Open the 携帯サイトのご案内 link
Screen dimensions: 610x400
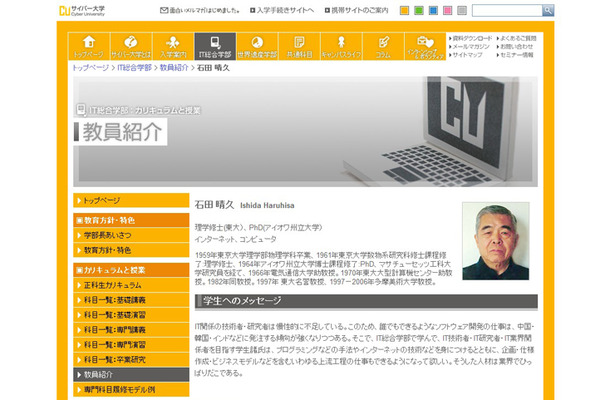pos(357,11)
